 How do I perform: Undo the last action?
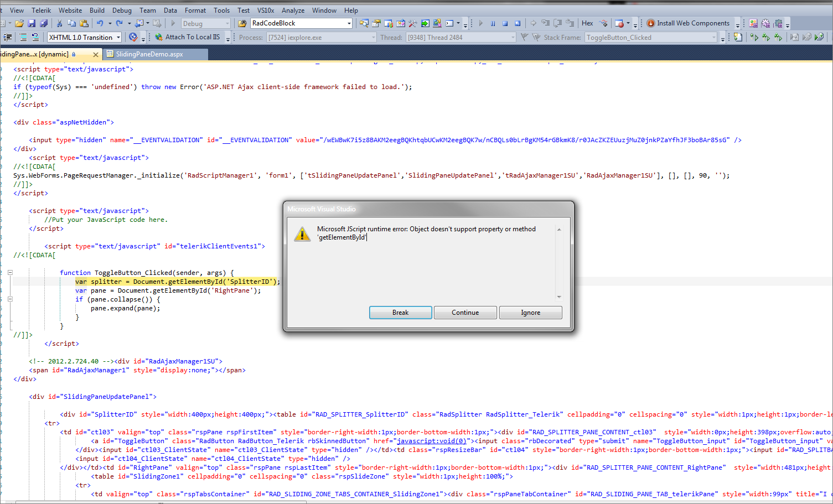click(100, 23)
